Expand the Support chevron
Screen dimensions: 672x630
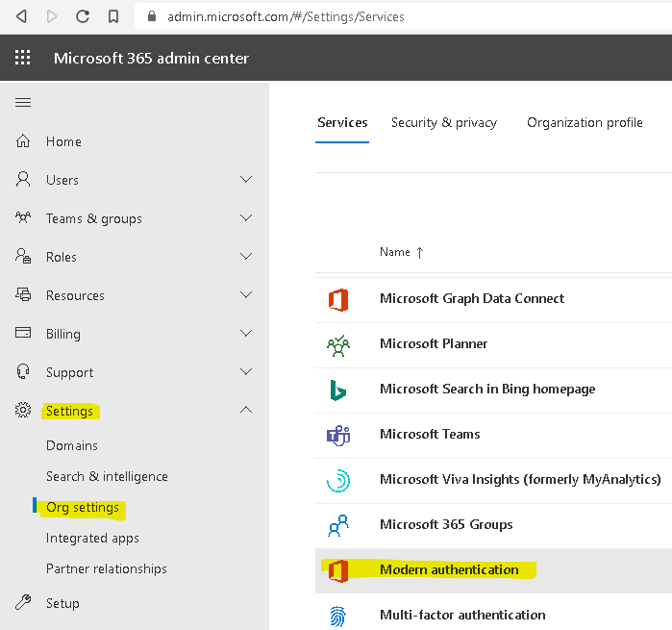point(246,371)
